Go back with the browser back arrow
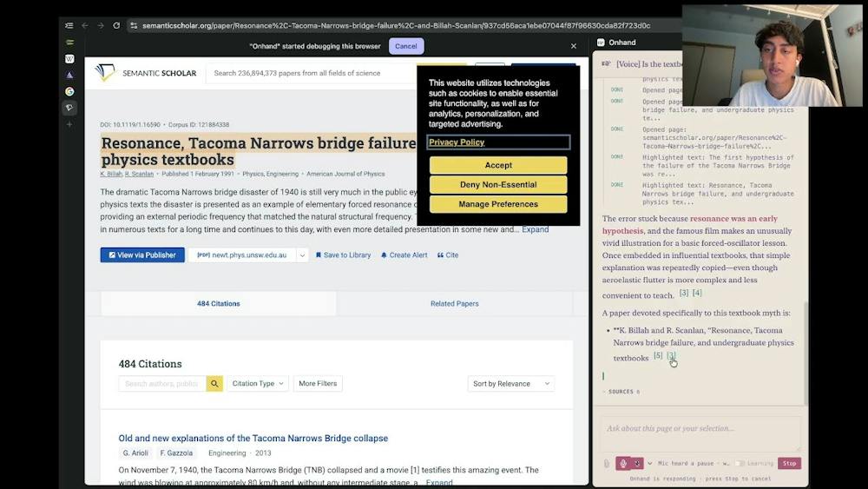The image size is (868, 489). 85,25
